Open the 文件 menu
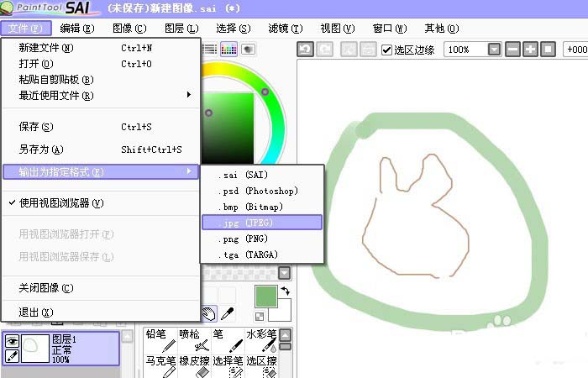The image size is (588, 378). tap(25, 28)
